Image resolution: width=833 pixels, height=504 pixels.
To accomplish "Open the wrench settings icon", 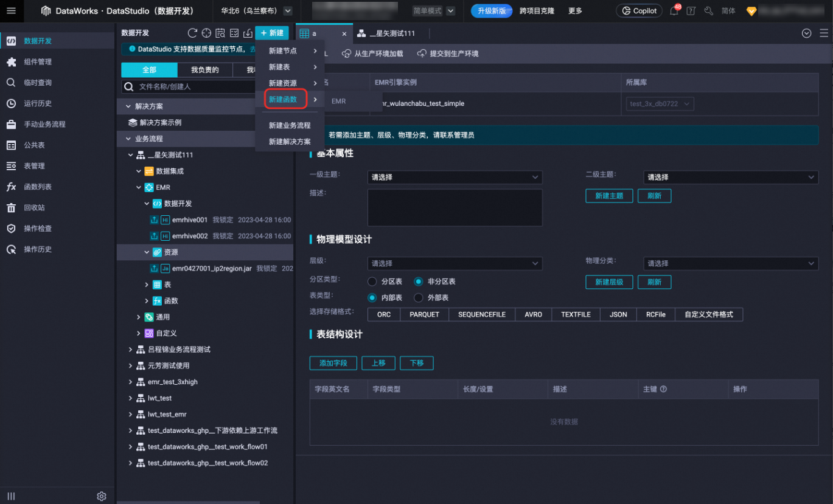I will click(708, 11).
